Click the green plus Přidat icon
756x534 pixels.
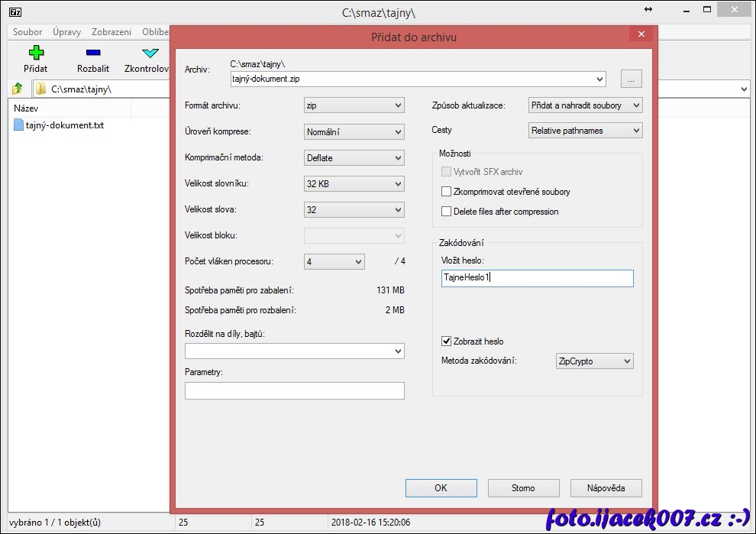tap(36, 53)
